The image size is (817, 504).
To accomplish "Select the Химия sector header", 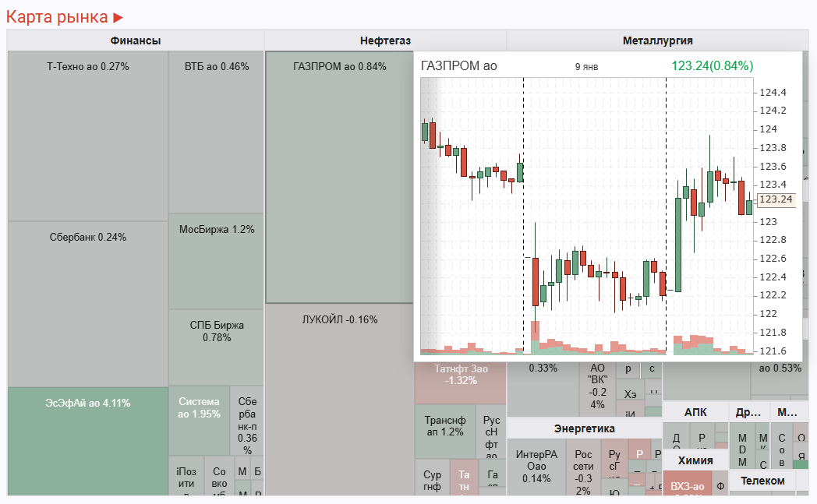I will (695, 460).
